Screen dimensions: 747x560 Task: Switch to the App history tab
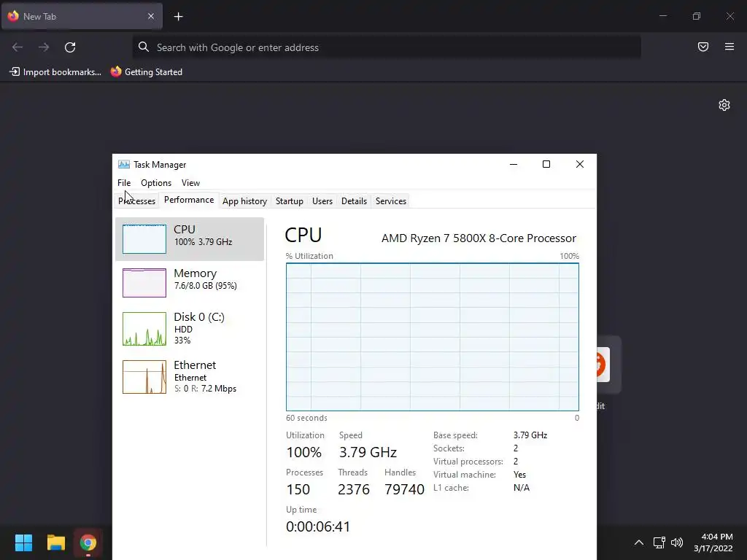[x=244, y=201]
